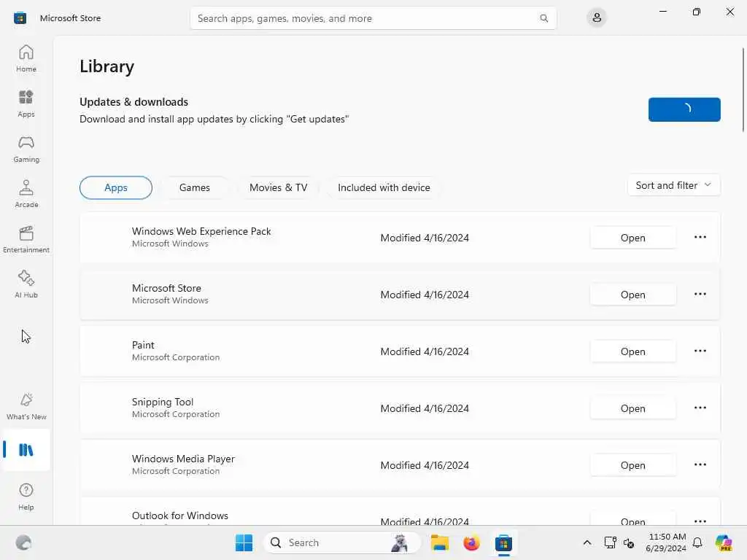747x560 pixels.
Task: Open the display tray icon
Action: (x=610, y=542)
